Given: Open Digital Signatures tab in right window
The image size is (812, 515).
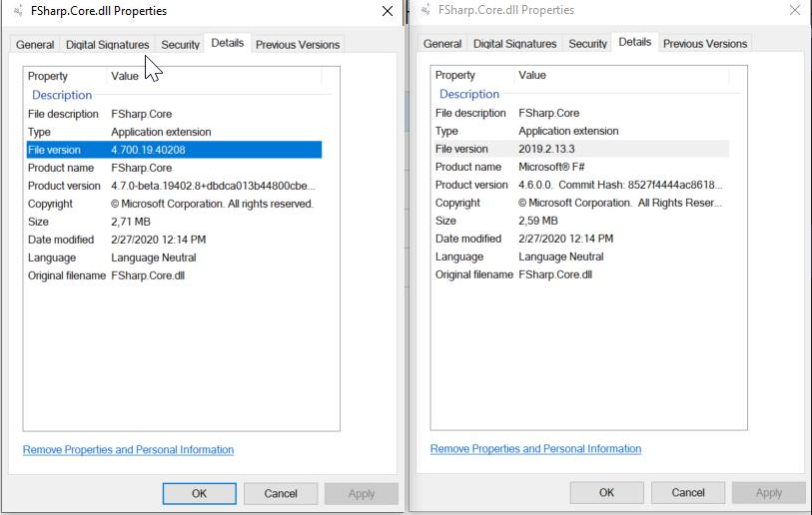Looking at the screenshot, I should coord(514,44).
